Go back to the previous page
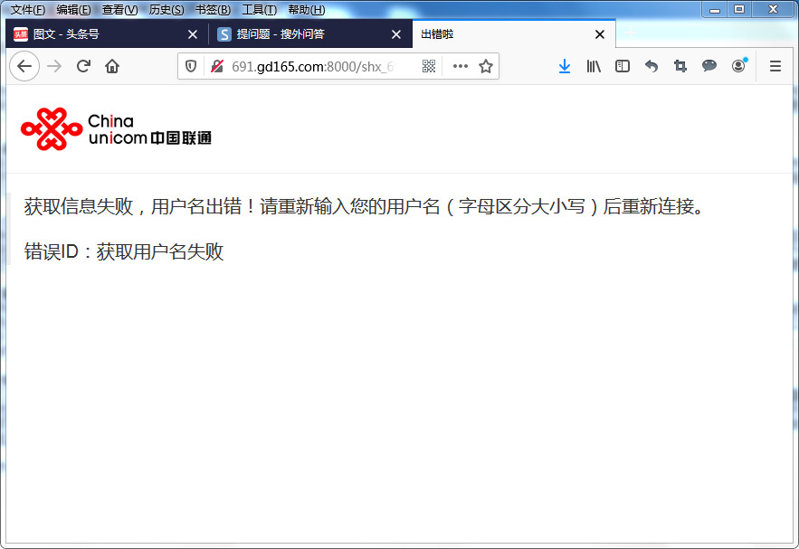 24,66
